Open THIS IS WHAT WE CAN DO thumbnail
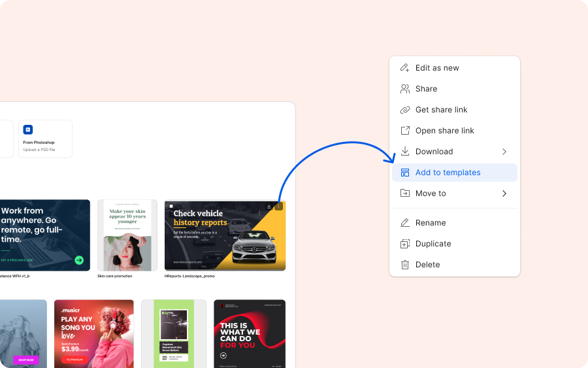Viewport: 588px width, 368px height. [250, 334]
